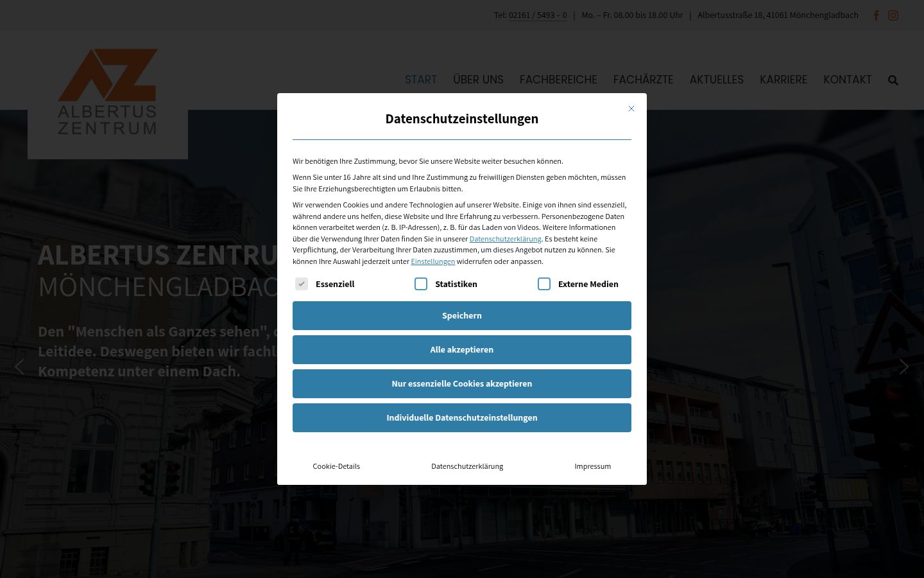Toggle the Essenziell checkbox
Screen dimensions: 924x578
[x=302, y=284]
